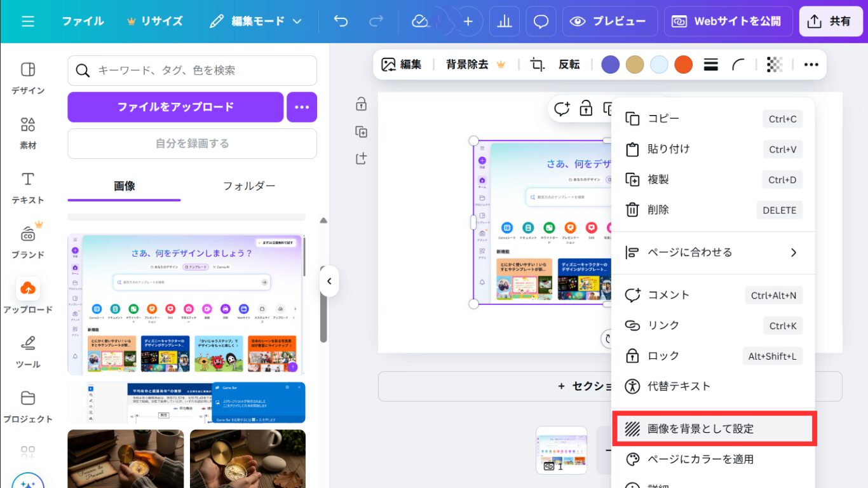Open the テキスト sidebar panel
The image size is (868, 488).
click(28, 187)
